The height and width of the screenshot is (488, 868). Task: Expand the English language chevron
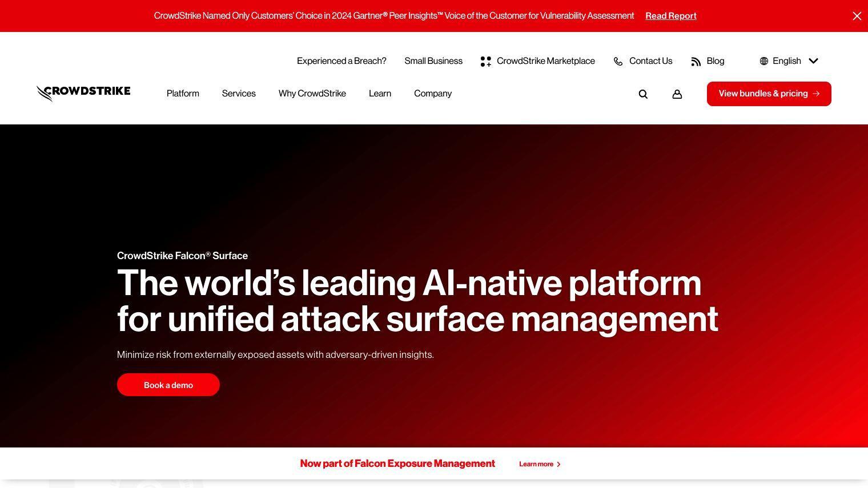[814, 61]
